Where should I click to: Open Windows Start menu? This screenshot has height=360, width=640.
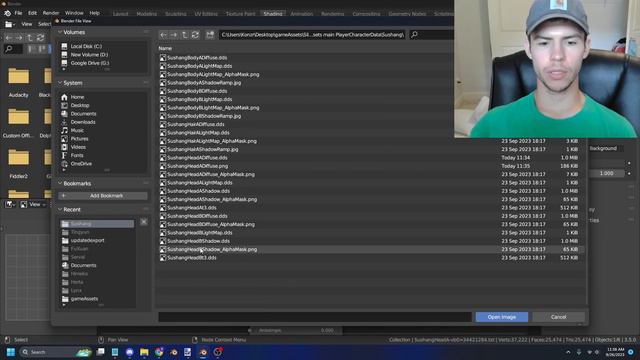(11, 352)
